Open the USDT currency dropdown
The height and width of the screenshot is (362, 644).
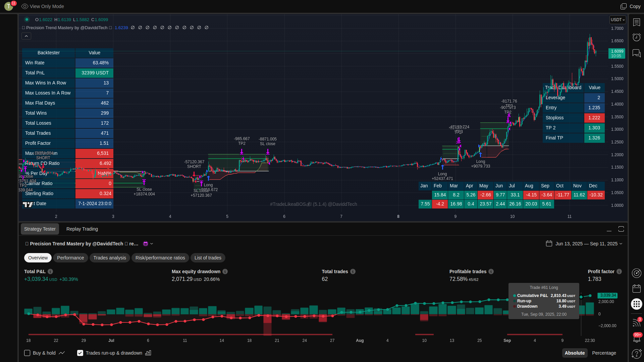pyautogui.click(x=618, y=20)
